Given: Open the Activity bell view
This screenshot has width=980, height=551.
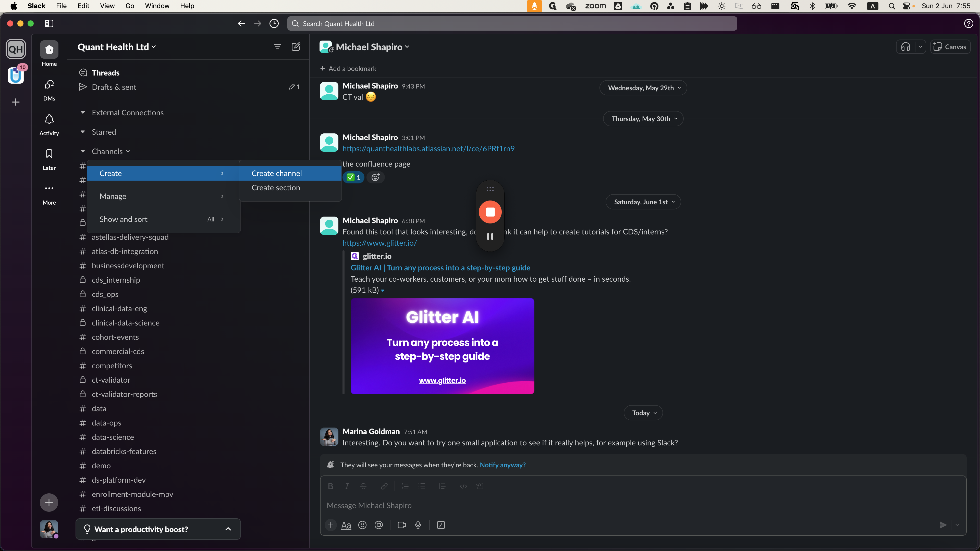Looking at the screenshot, I should coord(49,124).
